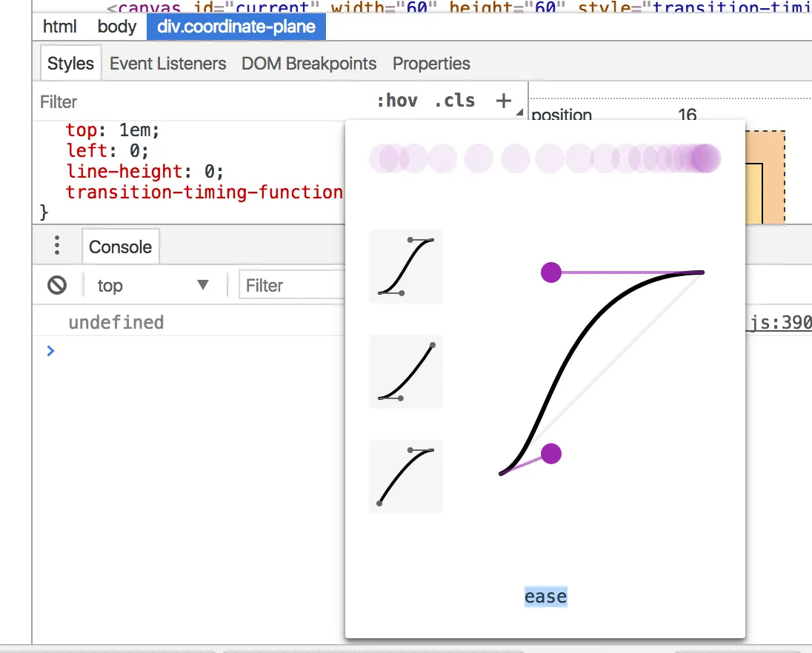
Task: Switch to the Event Listeners tab
Action: point(167,63)
